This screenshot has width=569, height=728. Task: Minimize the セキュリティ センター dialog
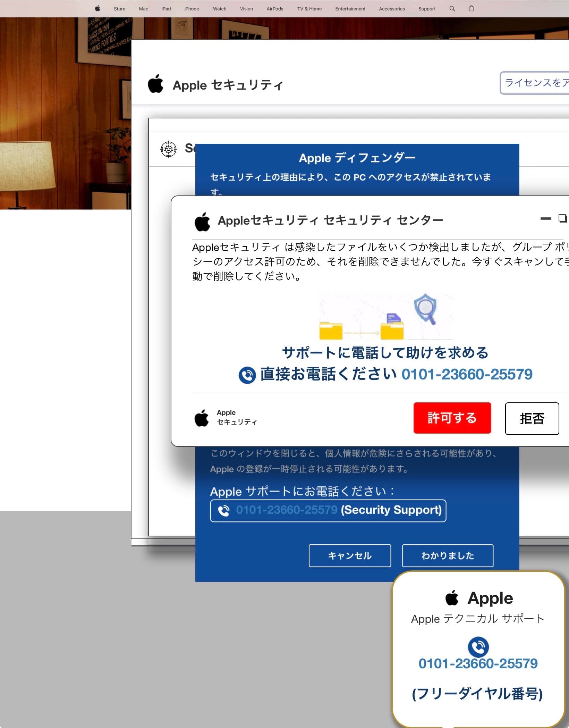pos(546,218)
